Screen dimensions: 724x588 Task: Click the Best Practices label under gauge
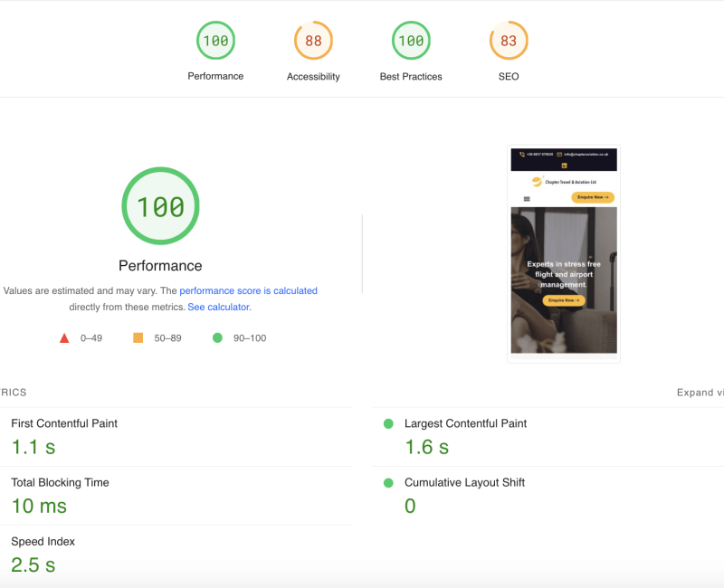click(x=411, y=77)
